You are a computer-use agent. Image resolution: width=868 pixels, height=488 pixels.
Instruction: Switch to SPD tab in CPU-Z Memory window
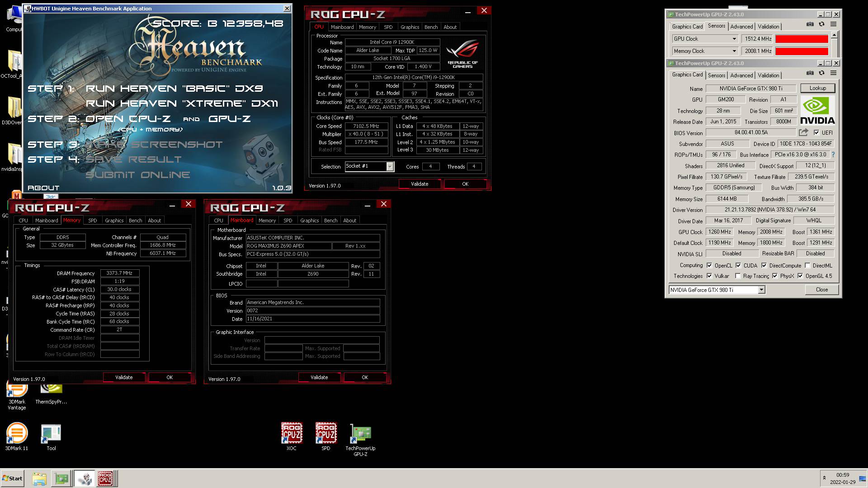click(x=92, y=221)
